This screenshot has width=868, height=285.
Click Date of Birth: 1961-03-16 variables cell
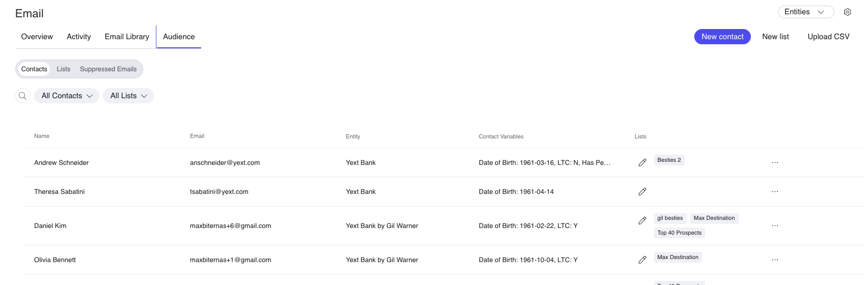(545, 163)
